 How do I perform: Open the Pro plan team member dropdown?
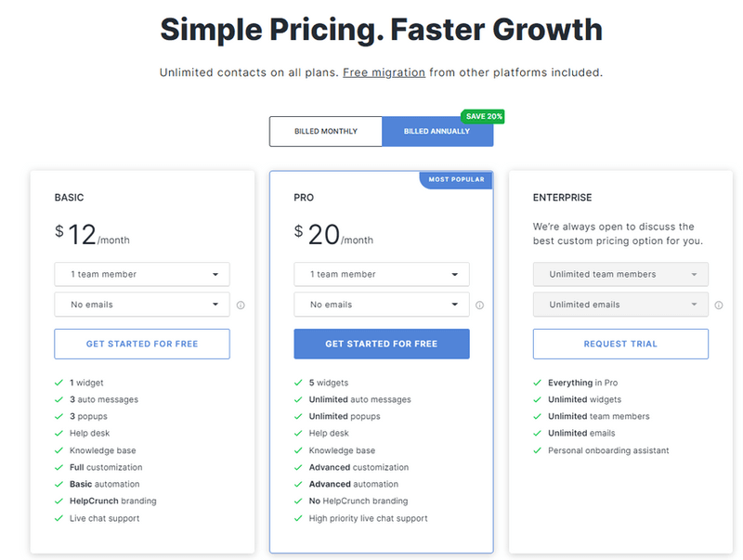[x=381, y=274]
